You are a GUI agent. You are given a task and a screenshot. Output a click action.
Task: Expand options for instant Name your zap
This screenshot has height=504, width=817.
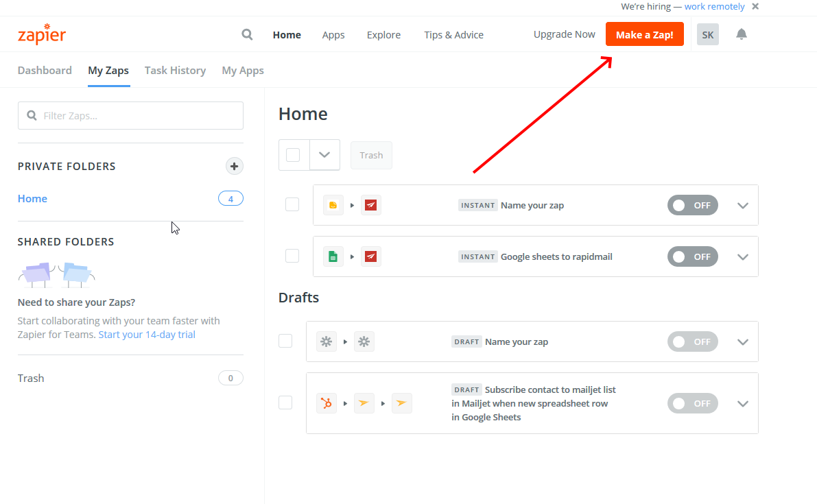tap(742, 206)
